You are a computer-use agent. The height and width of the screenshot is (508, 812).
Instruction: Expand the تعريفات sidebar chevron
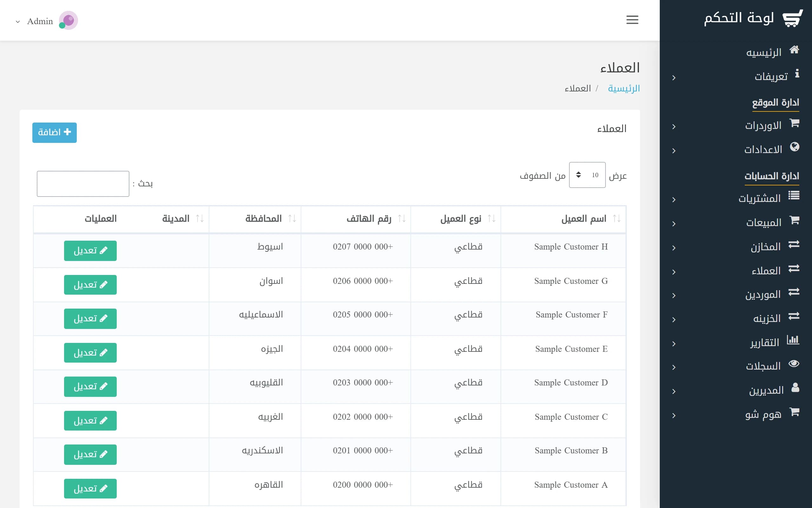(x=674, y=78)
